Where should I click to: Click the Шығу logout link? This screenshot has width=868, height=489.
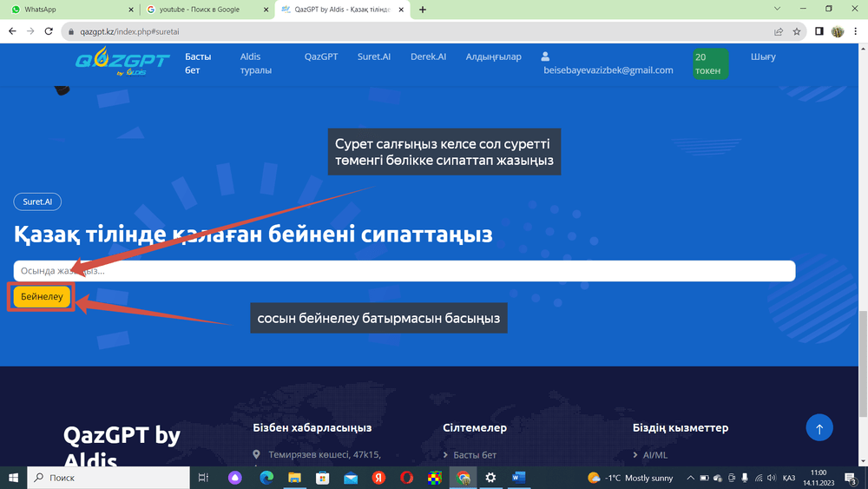coord(763,56)
